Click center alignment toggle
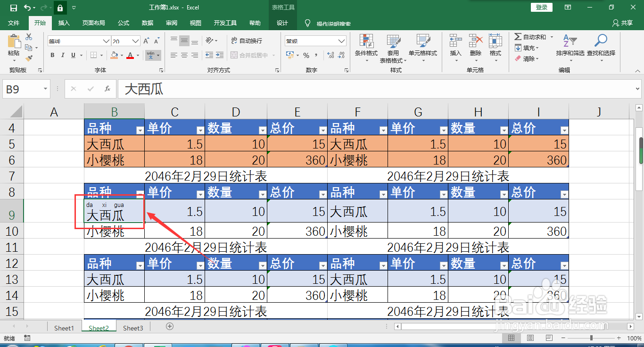This screenshot has width=644, height=347. pos(183,55)
